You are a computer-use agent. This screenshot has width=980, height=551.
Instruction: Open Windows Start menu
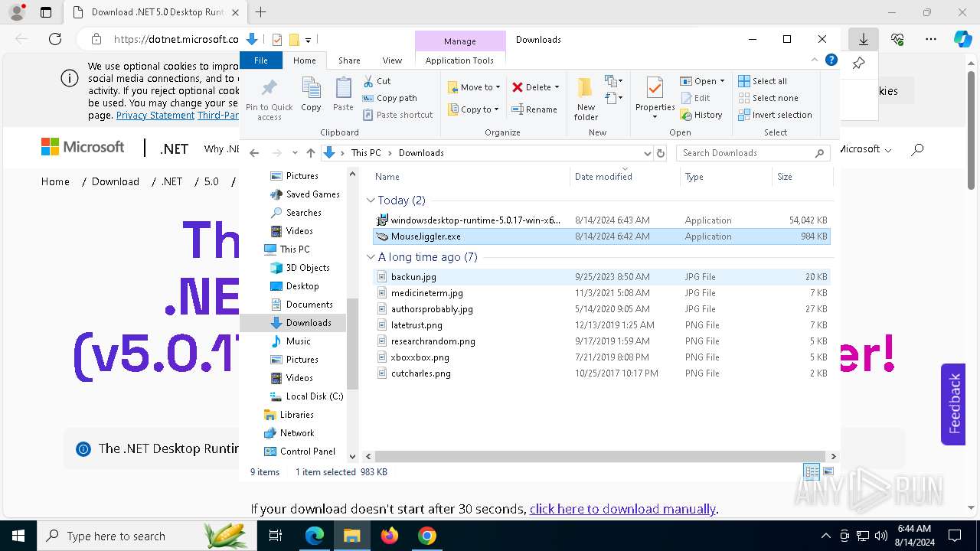18,536
